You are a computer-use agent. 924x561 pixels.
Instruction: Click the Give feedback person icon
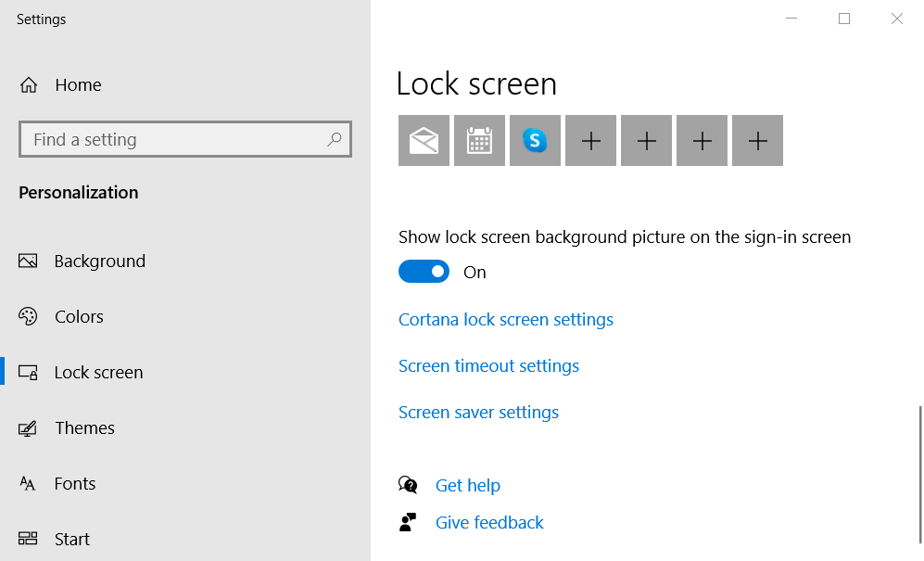408,522
